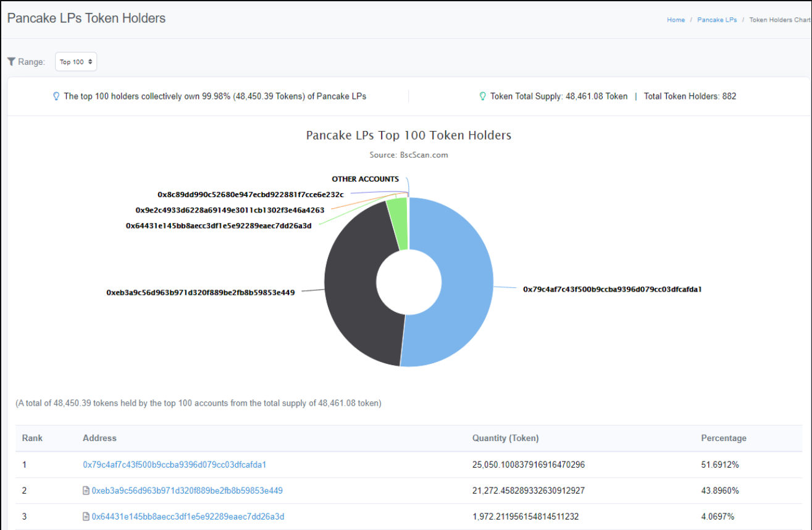812x530 pixels.
Task: Click the filter funnel icon beside Range
Action: tap(11, 62)
